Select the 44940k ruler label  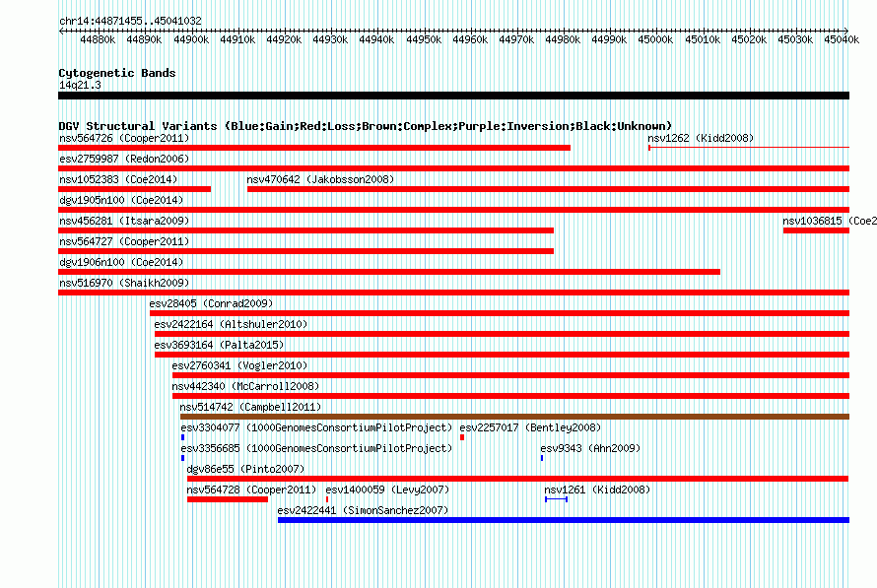coord(377,39)
